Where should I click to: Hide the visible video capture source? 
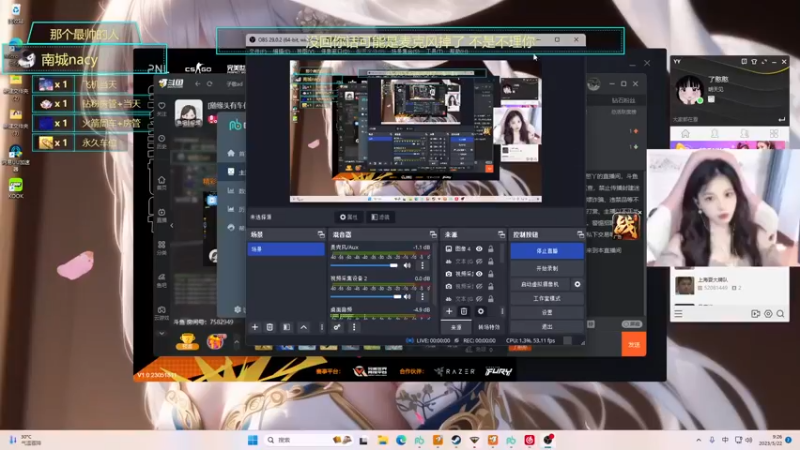[479, 274]
